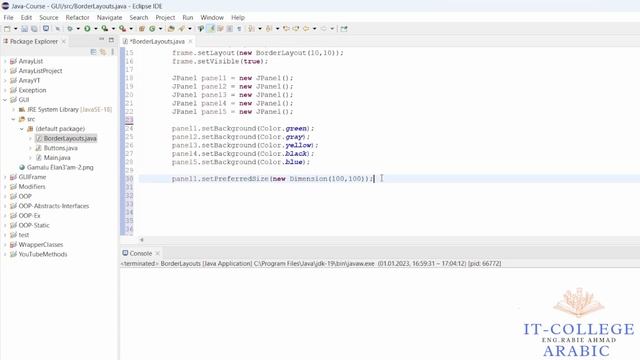Select the OOP-Abstracts-Interfaces project
The height and width of the screenshot is (360, 640).
coord(53,206)
